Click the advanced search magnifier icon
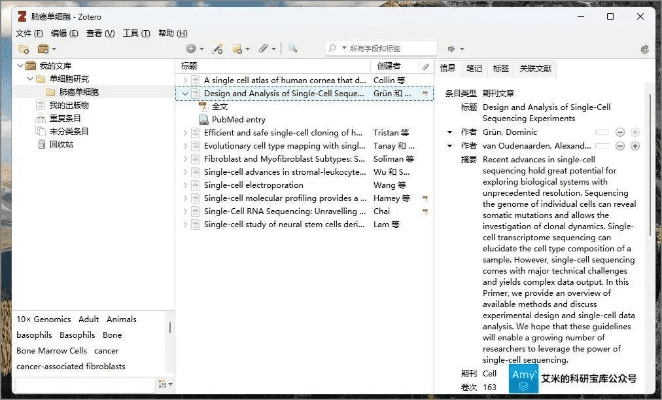 click(x=293, y=48)
